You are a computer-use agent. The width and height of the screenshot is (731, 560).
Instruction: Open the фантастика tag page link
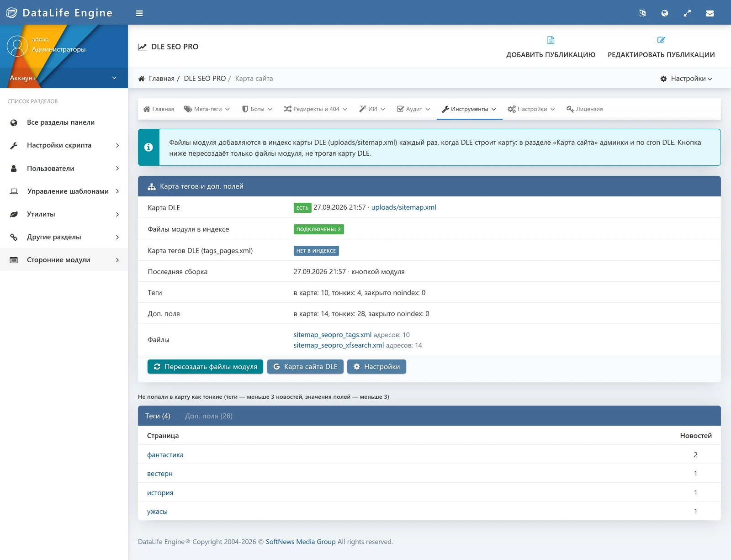[165, 455]
